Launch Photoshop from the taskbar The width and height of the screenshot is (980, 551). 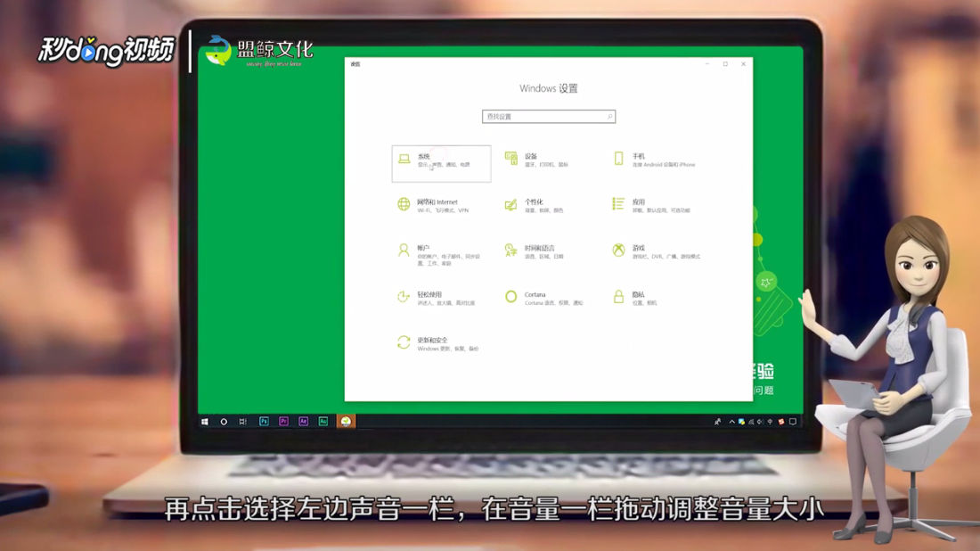coord(264,422)
